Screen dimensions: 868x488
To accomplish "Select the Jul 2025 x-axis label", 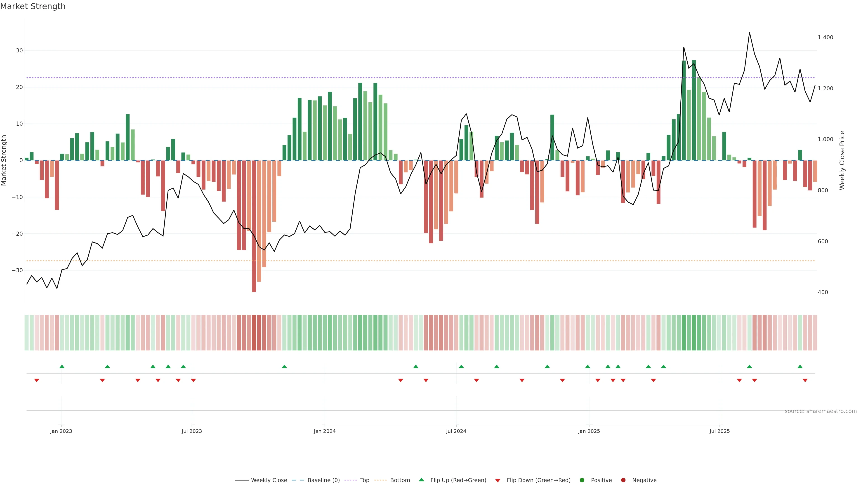I will pyautogui.click(x=719, y=431).
